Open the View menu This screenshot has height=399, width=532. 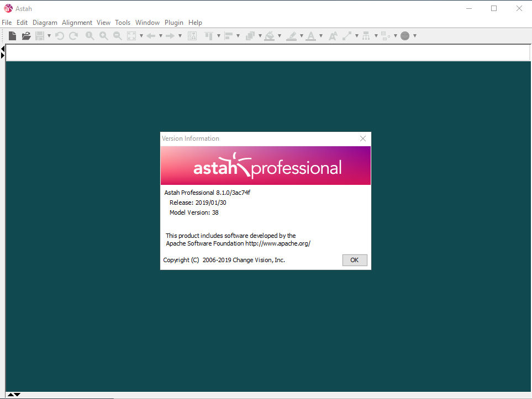point(103,23)
